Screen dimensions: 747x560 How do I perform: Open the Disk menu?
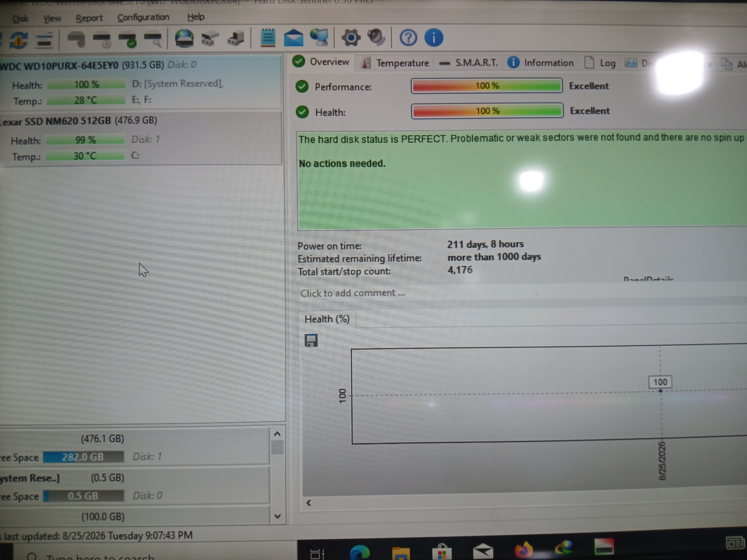coord(20,19)
